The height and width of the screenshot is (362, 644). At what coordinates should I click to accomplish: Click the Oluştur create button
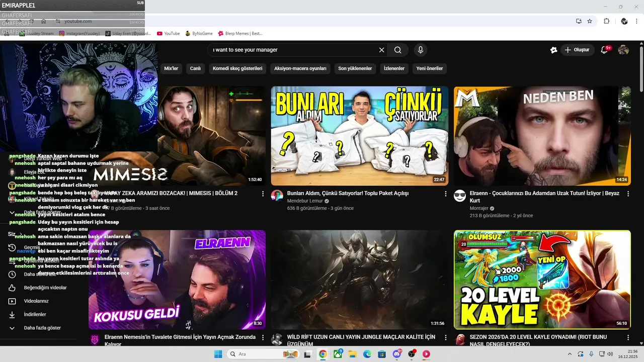[577, 50]
